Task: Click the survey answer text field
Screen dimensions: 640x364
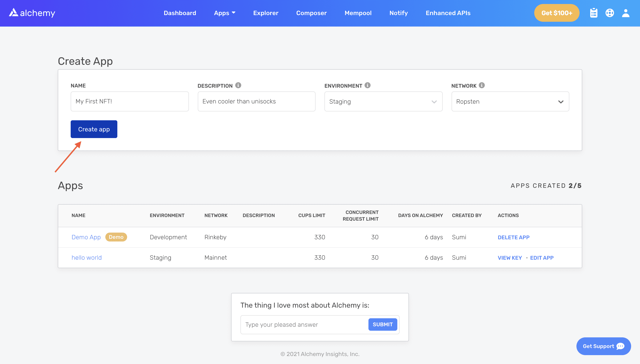Action: 300,324
